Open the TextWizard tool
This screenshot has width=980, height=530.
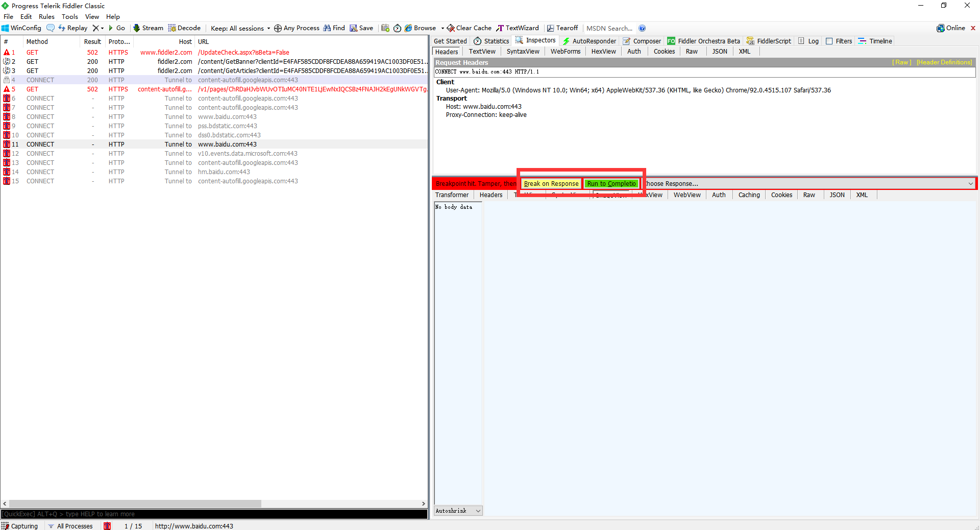tap(518, 28)
